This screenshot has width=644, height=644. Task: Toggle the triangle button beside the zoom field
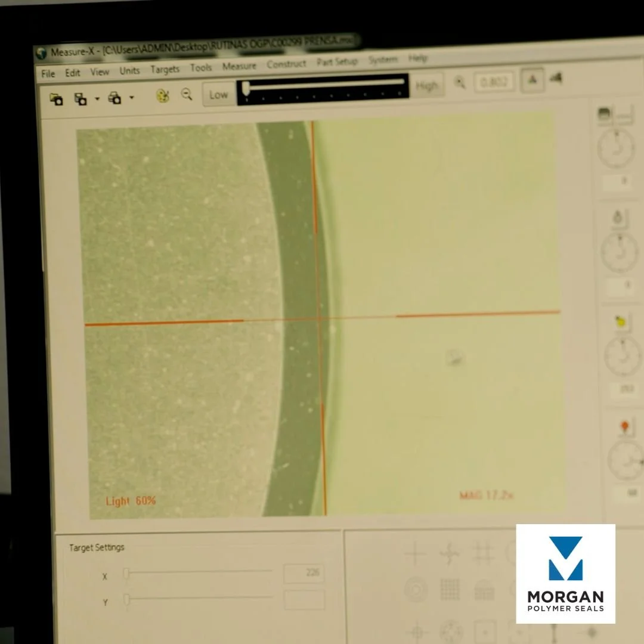[x=532, y=80]
